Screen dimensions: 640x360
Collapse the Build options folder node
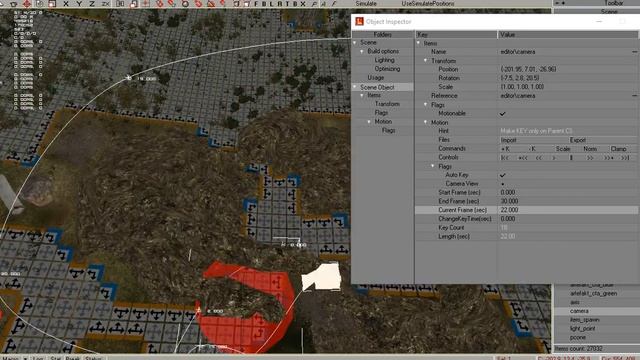pyautogui.click(x=362, y=51)
